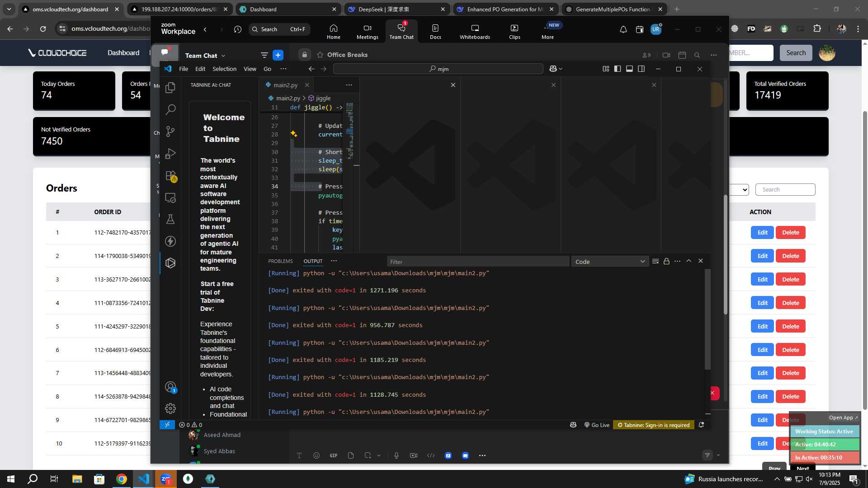Select the main2.py editor tab

coord(285,85)
